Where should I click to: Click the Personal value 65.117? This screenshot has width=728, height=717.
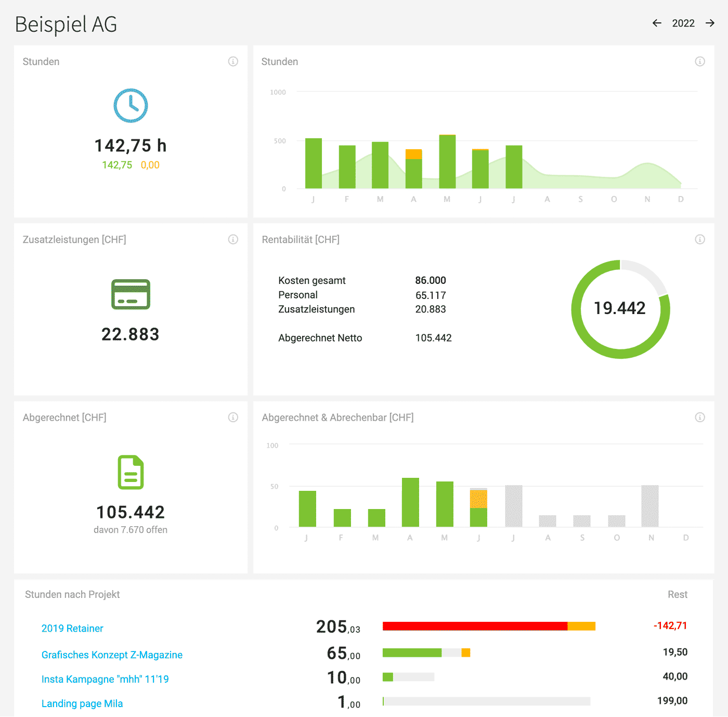click(431, 295)
